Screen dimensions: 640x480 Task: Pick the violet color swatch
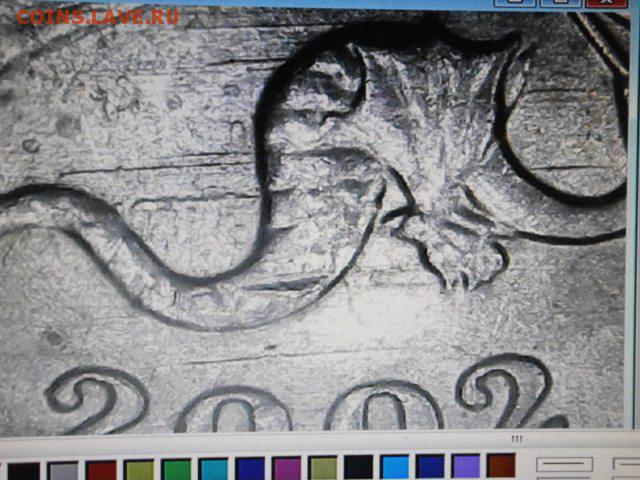click(466, 466)
